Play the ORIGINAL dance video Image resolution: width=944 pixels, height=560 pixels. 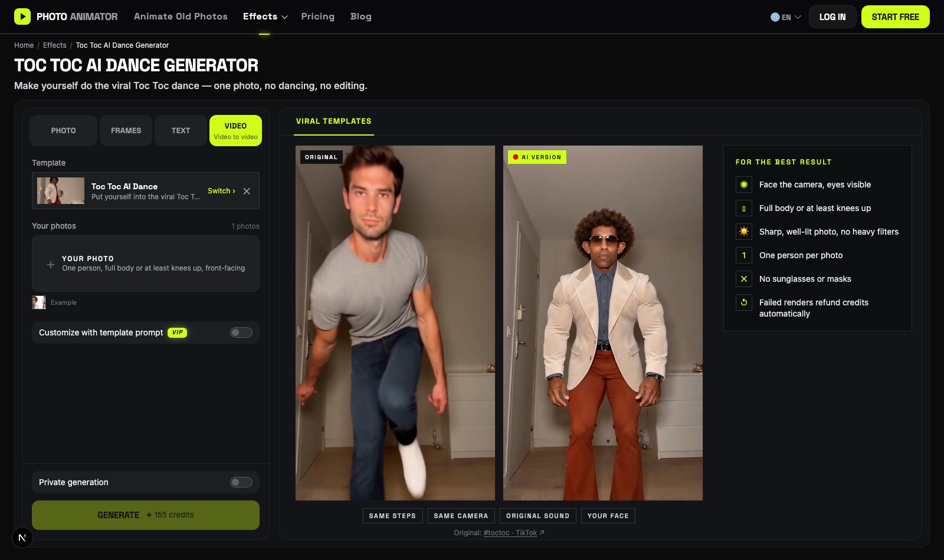tap(395, 323)
